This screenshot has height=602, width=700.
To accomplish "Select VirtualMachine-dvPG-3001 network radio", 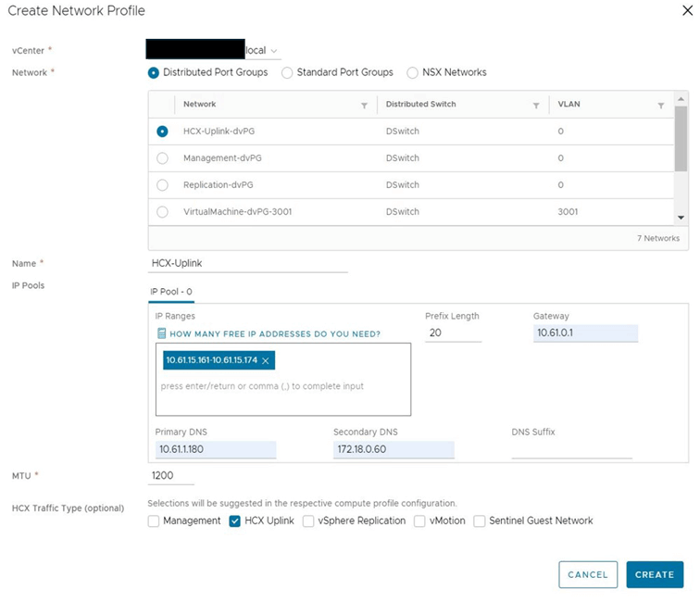I will point(163,212).
